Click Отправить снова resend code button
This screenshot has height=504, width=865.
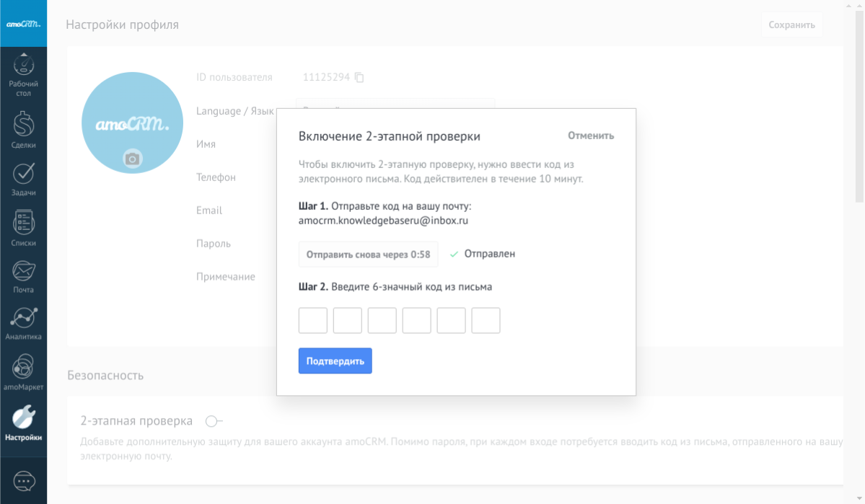coord(368,255)
